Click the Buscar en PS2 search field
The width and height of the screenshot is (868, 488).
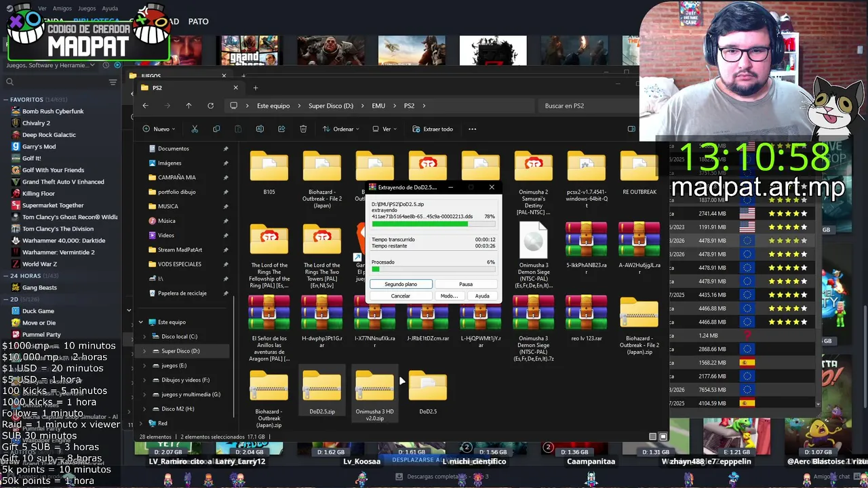coord(589,106)
